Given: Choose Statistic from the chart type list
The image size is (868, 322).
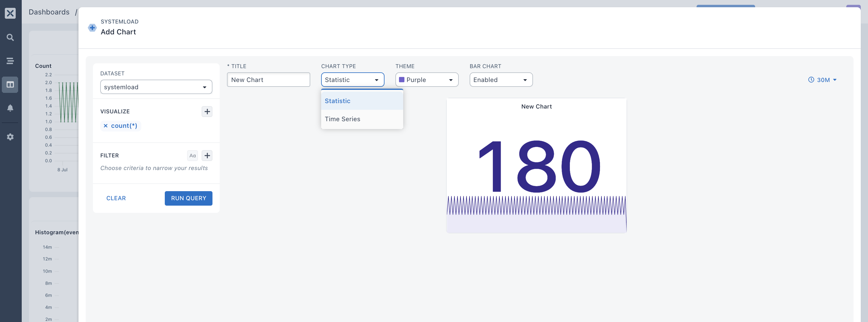Looking at the screenshot, I should click(x=362, y=101).
